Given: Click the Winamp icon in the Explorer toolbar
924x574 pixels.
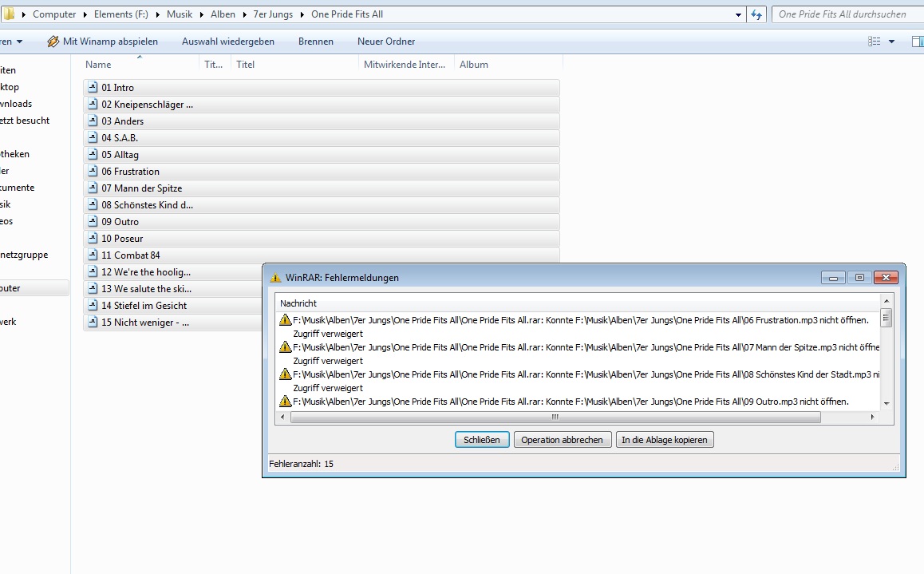Looking at the screenshot, I should (53, 42).
